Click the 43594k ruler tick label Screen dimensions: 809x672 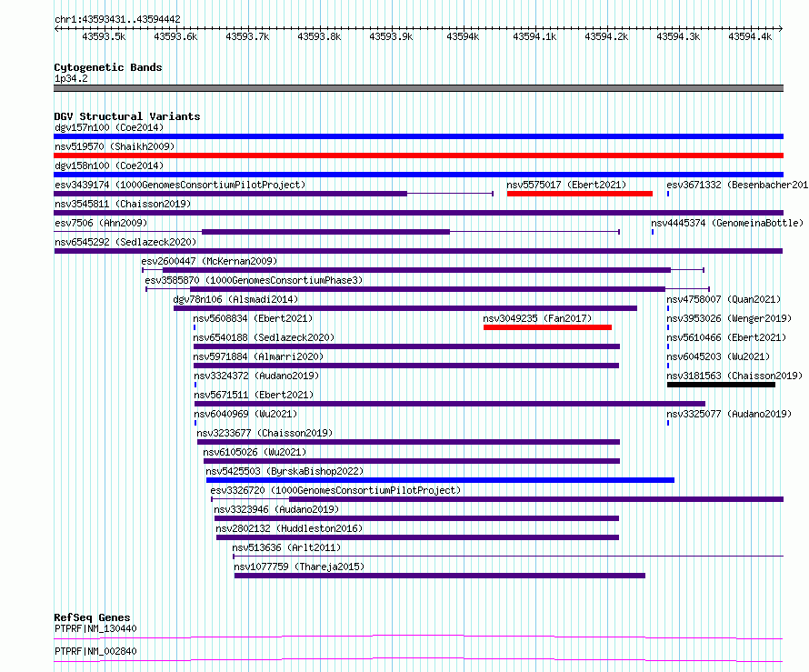[463, 36]
